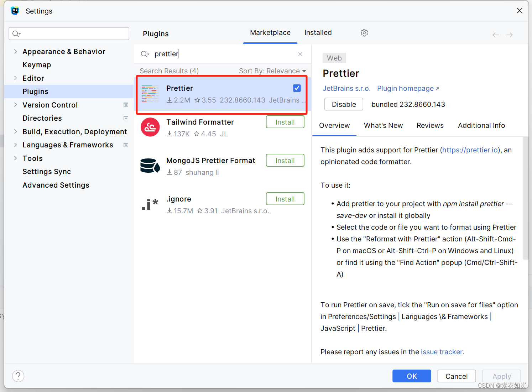Click the .ignore plugin icon
The height and width of the screenshot is (392, 532).
point(150,204)
